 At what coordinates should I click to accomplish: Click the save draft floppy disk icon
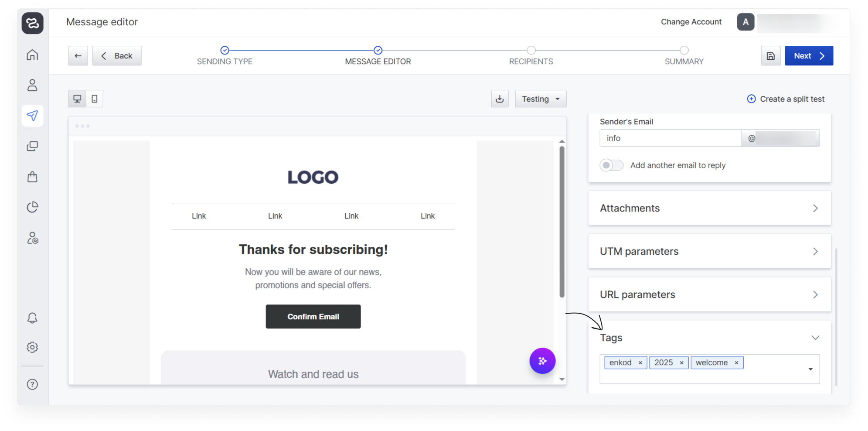coord(770,56)
